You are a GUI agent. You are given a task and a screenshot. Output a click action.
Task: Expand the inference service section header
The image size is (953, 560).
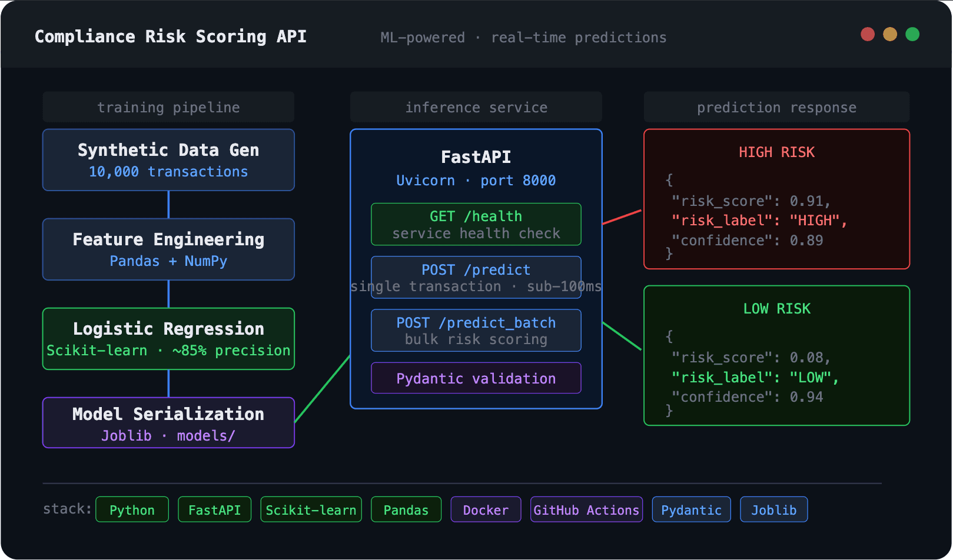tap(476, 107)
